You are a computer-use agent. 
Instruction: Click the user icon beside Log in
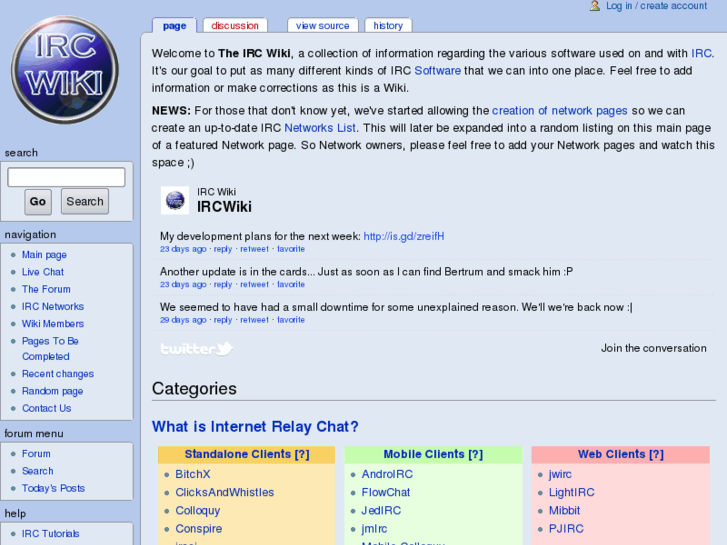click(594, 6)
